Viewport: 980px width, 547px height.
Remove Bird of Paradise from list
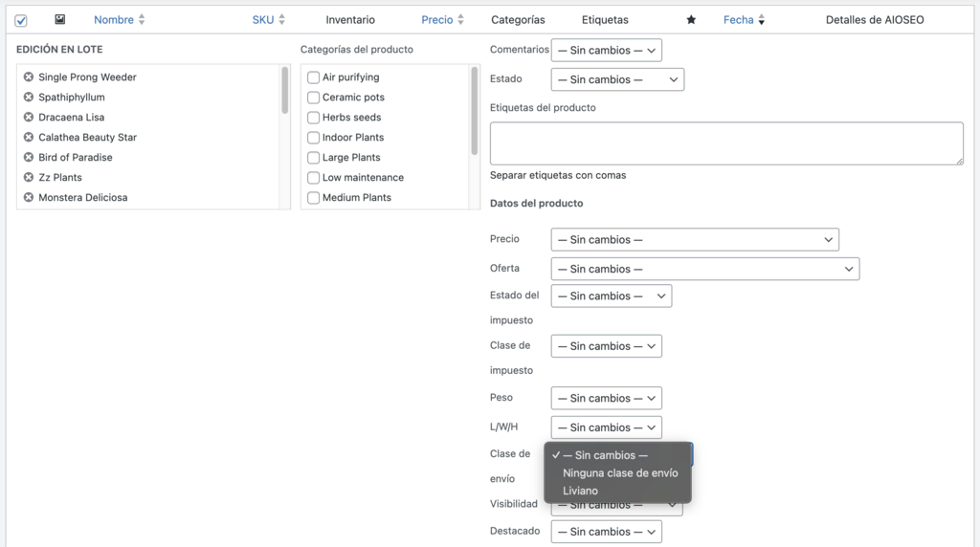pyautogui.click(x=29, y=158)
